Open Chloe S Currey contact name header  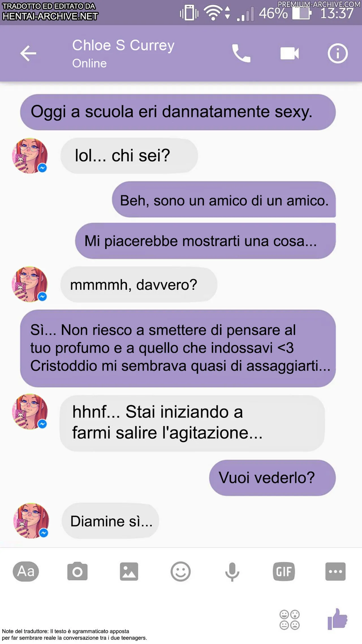pyautogui.click(x=123, y=45)
